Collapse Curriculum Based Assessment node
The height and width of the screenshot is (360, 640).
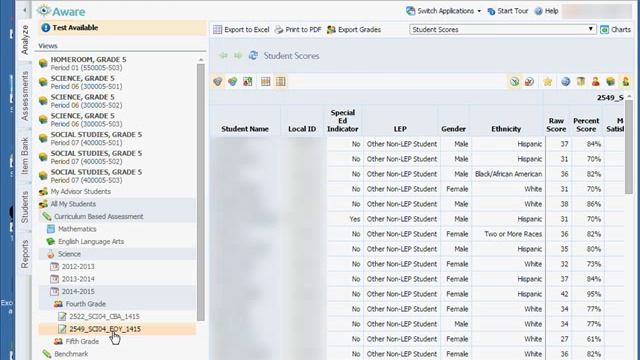pos(98,216)
